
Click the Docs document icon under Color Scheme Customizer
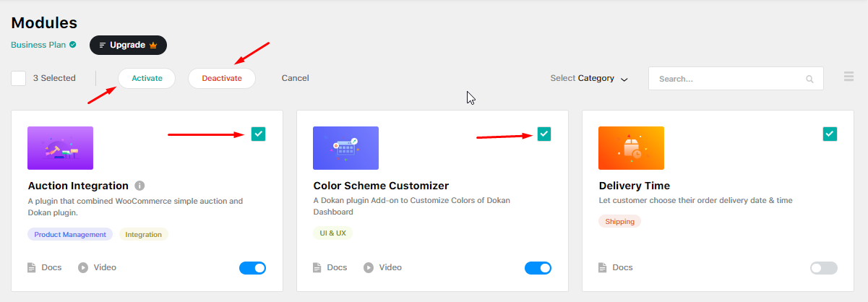click(317, 267)
